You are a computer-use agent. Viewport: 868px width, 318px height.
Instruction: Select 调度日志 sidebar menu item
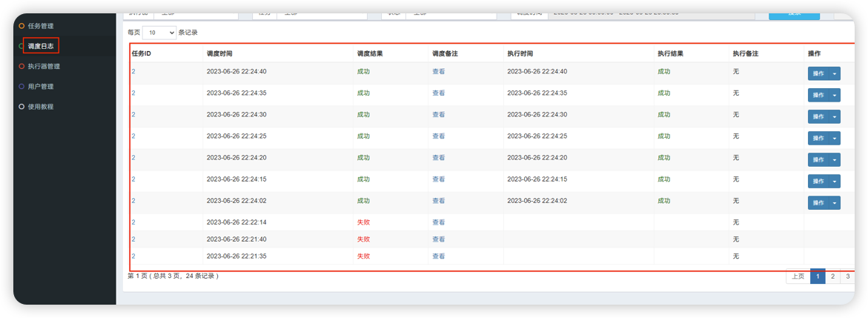41,46
